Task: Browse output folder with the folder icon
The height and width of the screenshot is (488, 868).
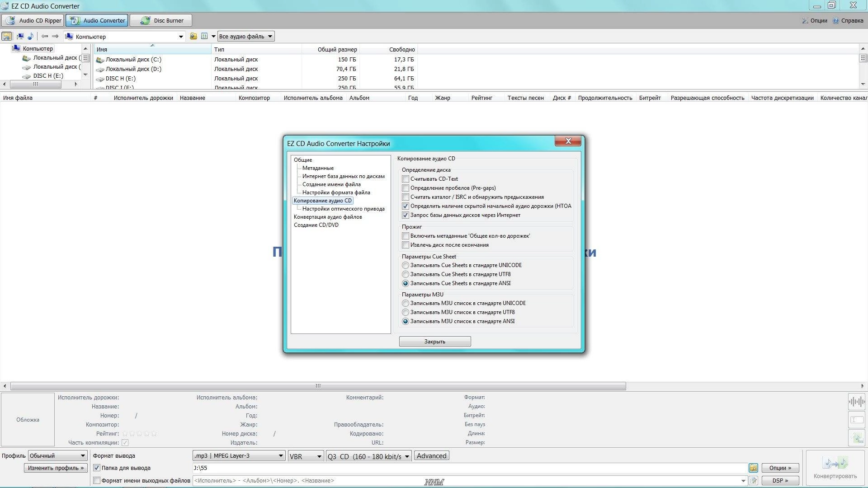Action: [753, 468]
